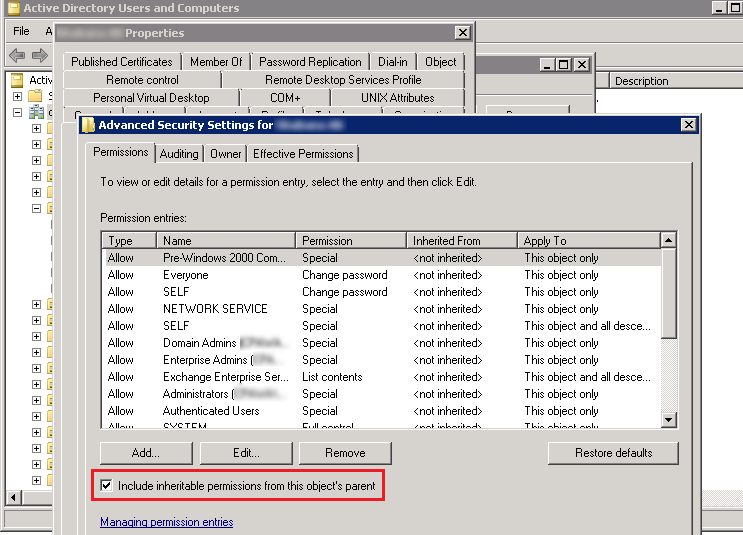Click the Remove button
The width and height of the screenshot is (743, 535).
(345, 453)
